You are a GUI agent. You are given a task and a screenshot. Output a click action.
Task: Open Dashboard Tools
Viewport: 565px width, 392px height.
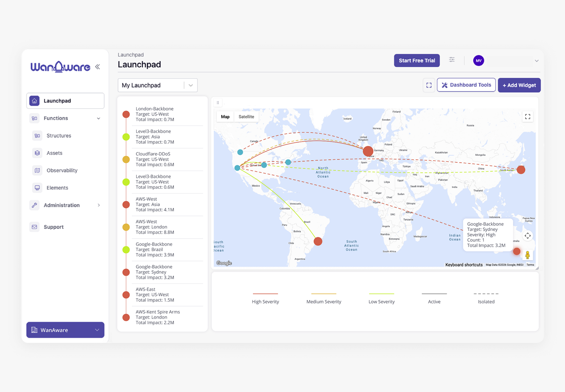point(466,85)
